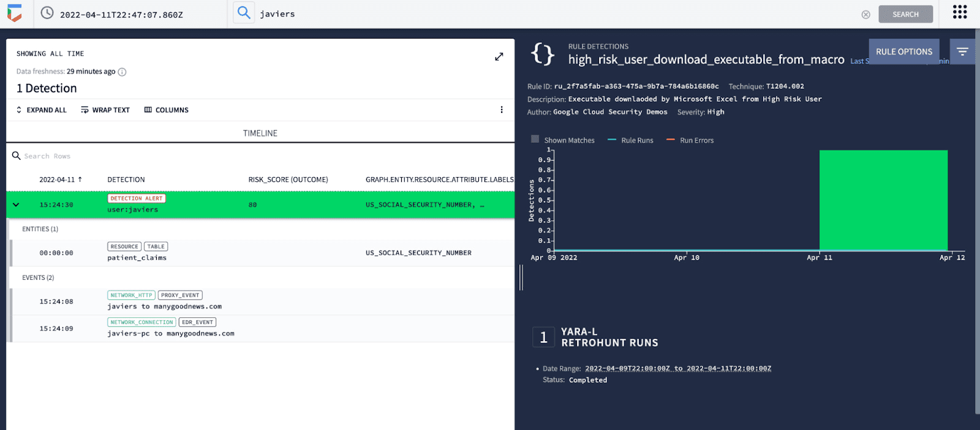
Task: Click US_SOCIAL_SECURITY_NUMBER label in patient_claims row
Action: (x=418, y=252)
